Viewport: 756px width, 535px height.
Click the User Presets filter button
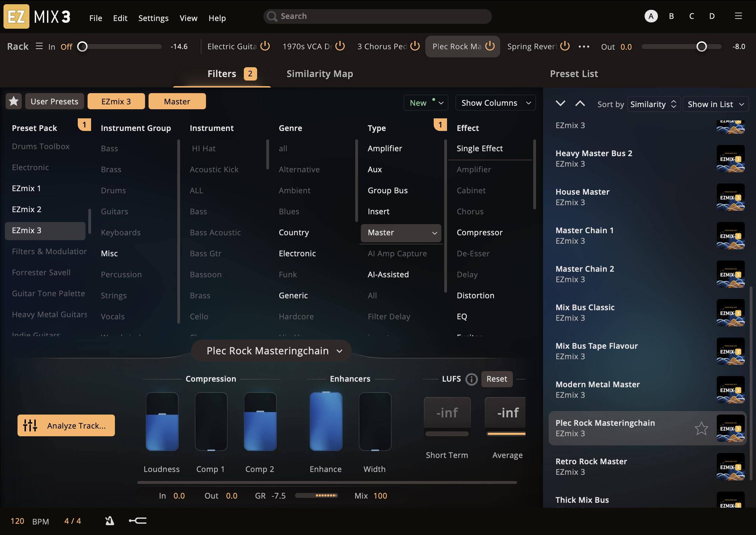[x=54, y=102]
